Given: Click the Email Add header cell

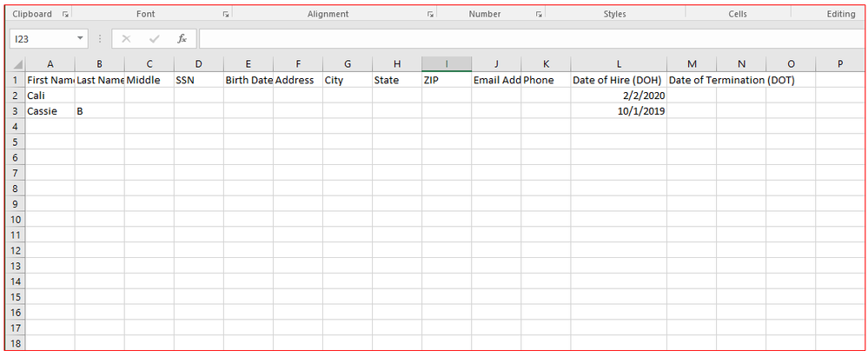Looking at the screenshot, I should click(x=496, y=80).
